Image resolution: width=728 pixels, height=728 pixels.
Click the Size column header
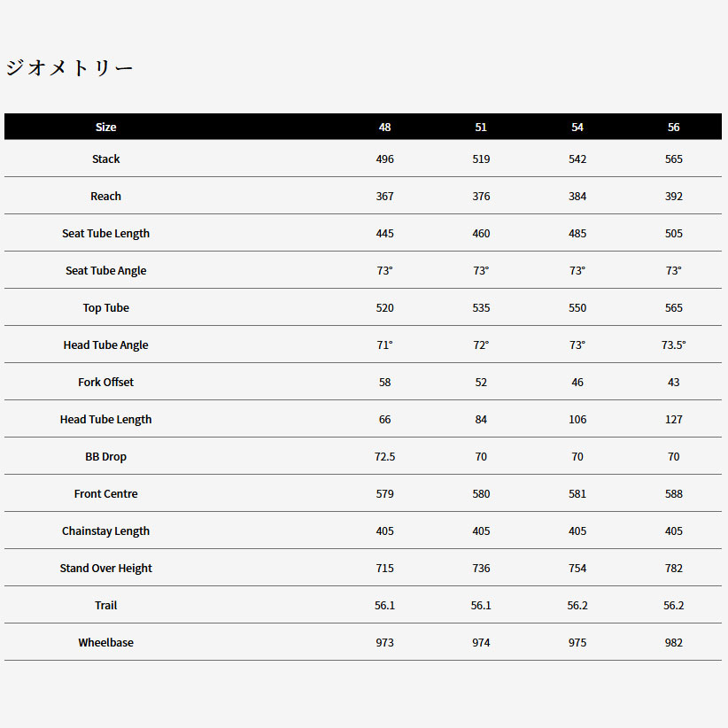point(106,127)
